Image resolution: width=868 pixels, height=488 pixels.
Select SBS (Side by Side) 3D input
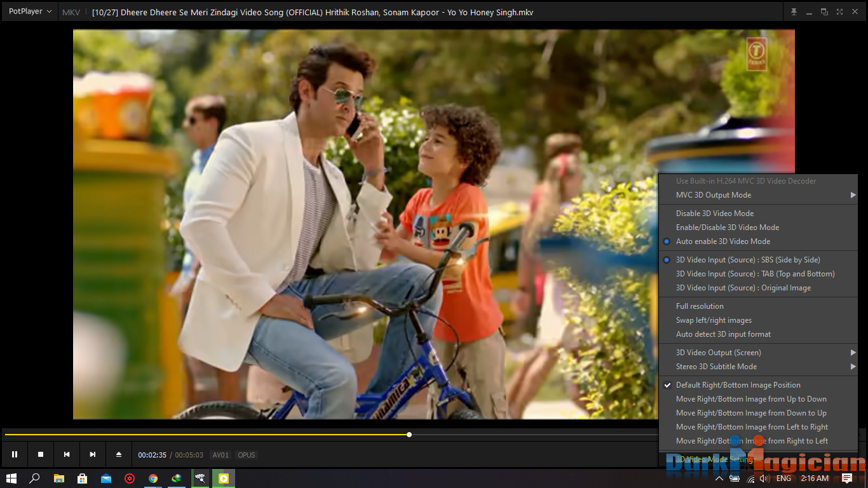pos(758,260)
